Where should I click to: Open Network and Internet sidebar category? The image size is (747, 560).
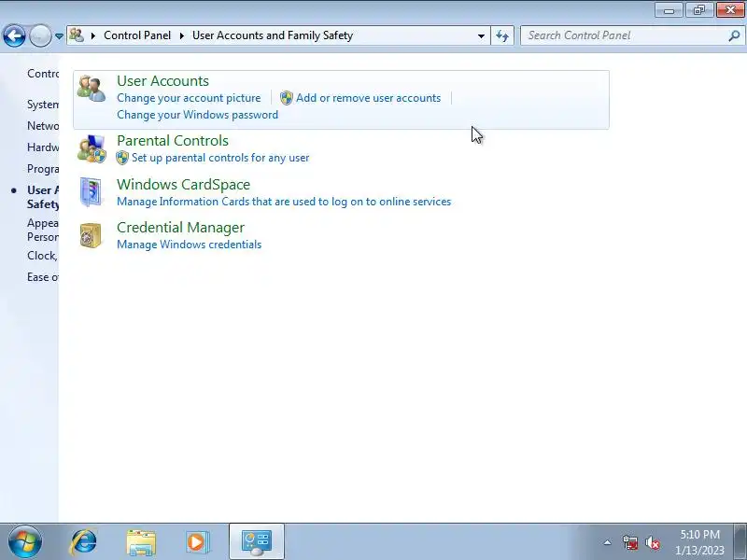[43, 126]
